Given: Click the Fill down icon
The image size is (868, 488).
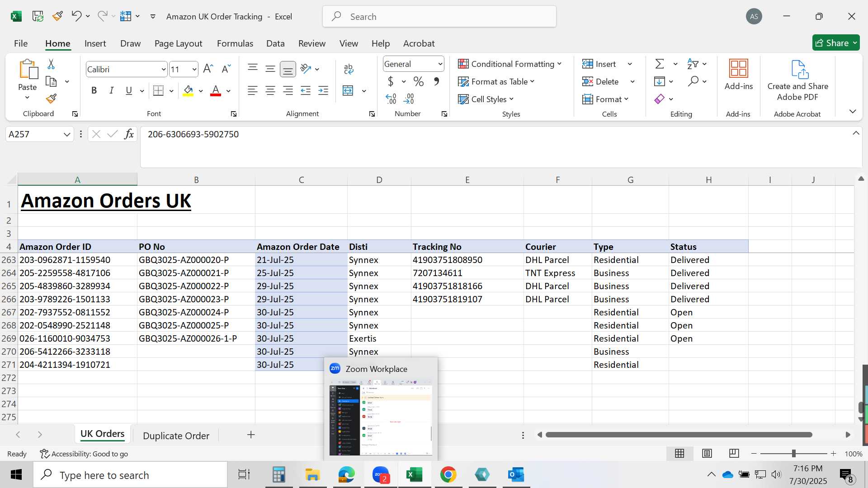Looking at the screenshot, I should click(x=660, y=81).
